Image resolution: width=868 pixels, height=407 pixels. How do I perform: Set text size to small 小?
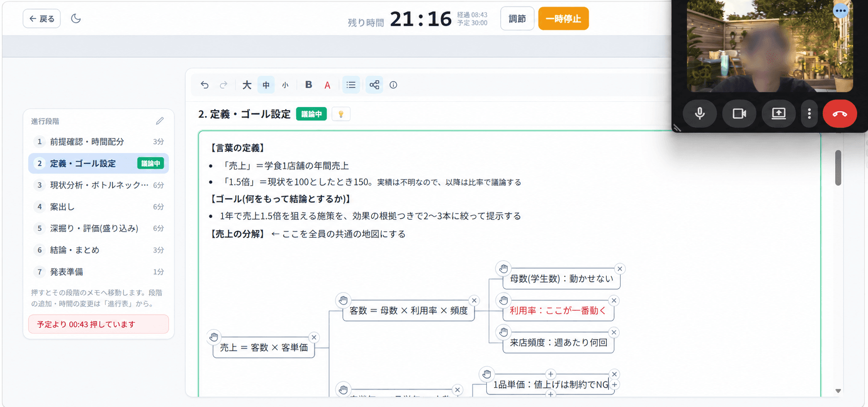tap(285, 85)
